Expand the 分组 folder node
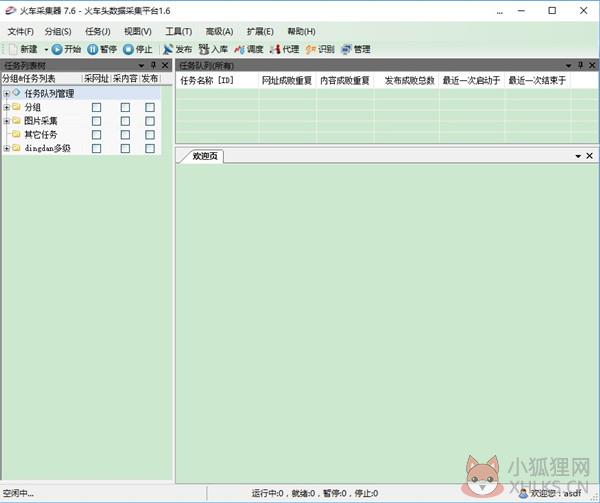The width and height of the screenshot is (600, 503). 7,107
